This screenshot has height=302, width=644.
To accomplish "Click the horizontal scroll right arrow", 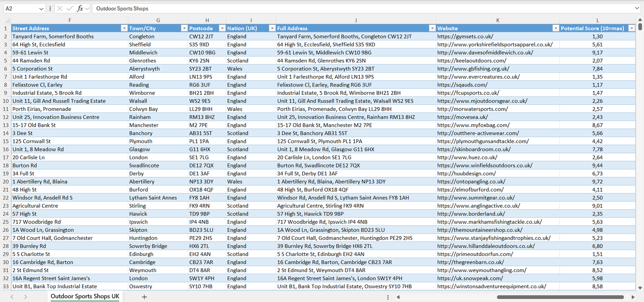I will coord(633,297).
